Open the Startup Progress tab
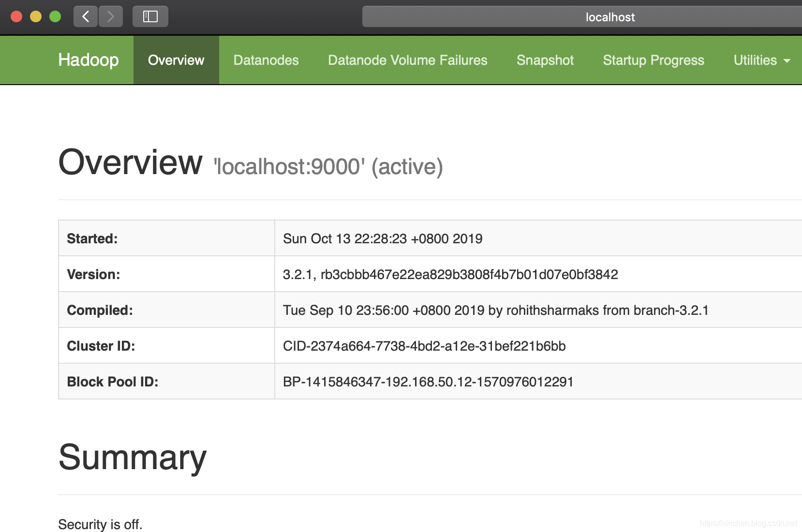 [x=653, y=60]
